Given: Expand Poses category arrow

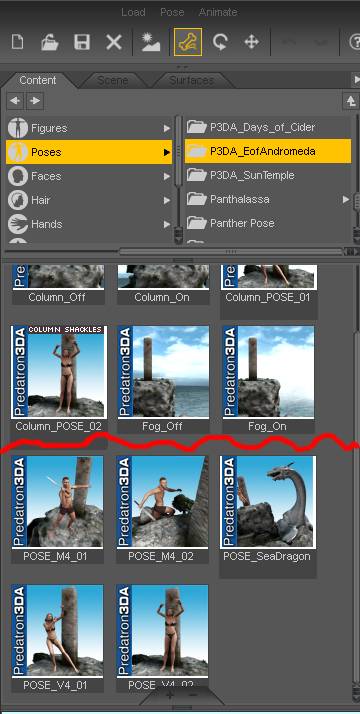Looking at the screenshot, I should pyautogui.click(x=167, y=153).
